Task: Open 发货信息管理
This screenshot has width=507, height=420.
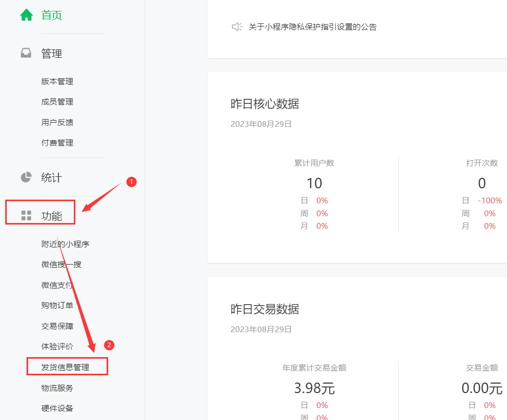Action: pos(66,367)
